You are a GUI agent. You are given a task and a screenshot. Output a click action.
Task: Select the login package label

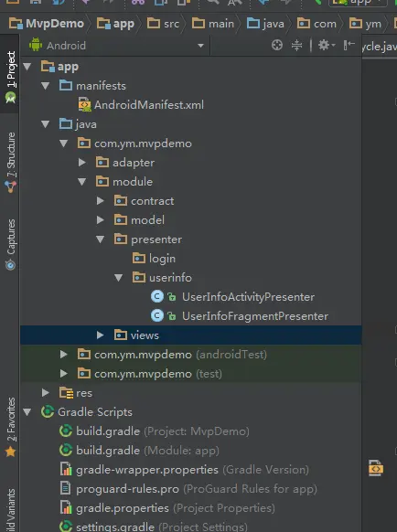point(162,259)
